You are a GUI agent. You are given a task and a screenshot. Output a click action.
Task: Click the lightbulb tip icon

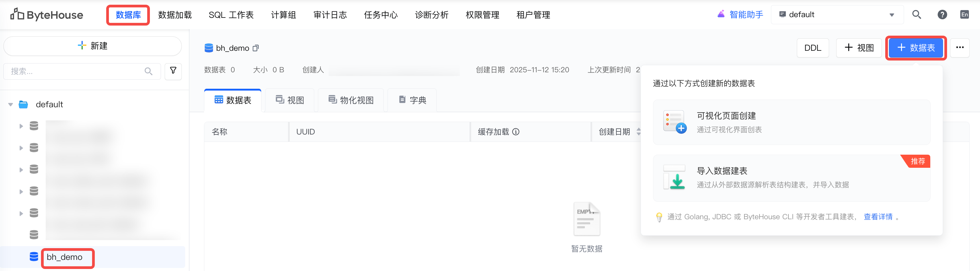[x=659, y=217]
